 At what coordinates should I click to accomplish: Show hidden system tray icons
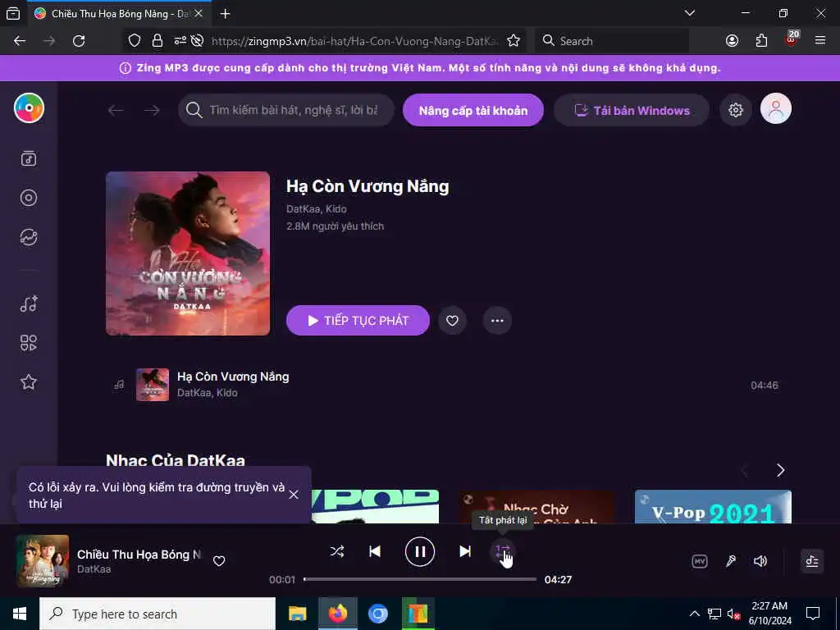[694, 614]
